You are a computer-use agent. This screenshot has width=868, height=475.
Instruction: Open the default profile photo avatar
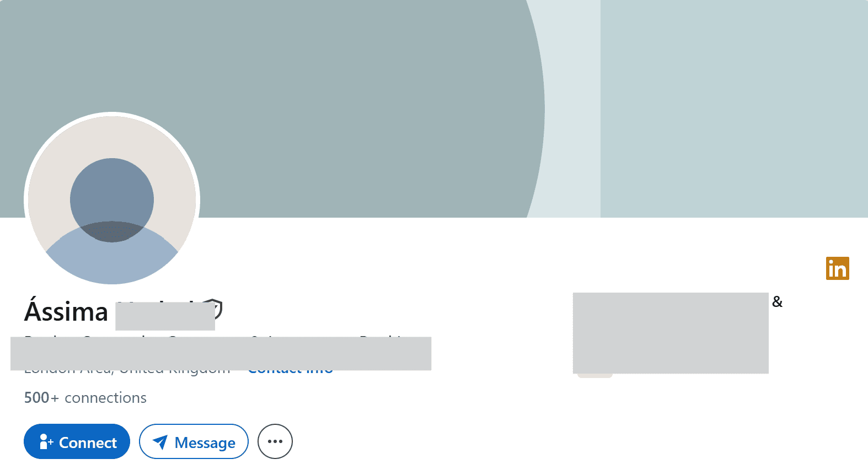click(112, 199)
